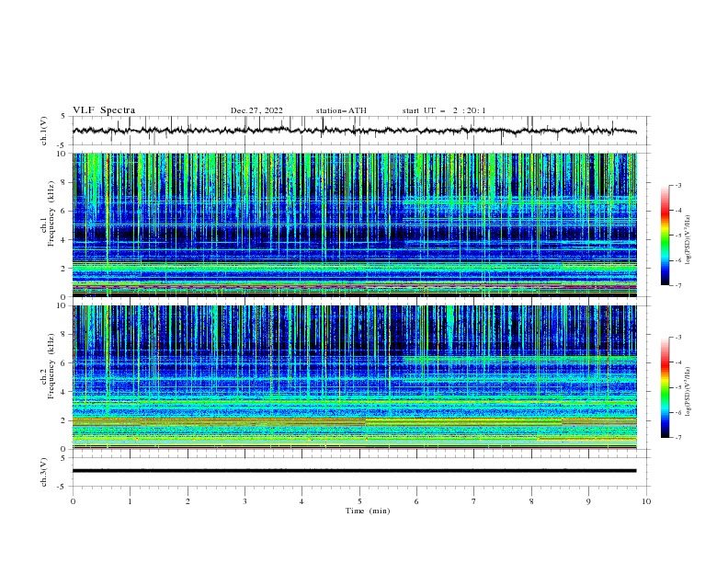Click the "-5" value on ch.1 color bar

coord(677,236)
